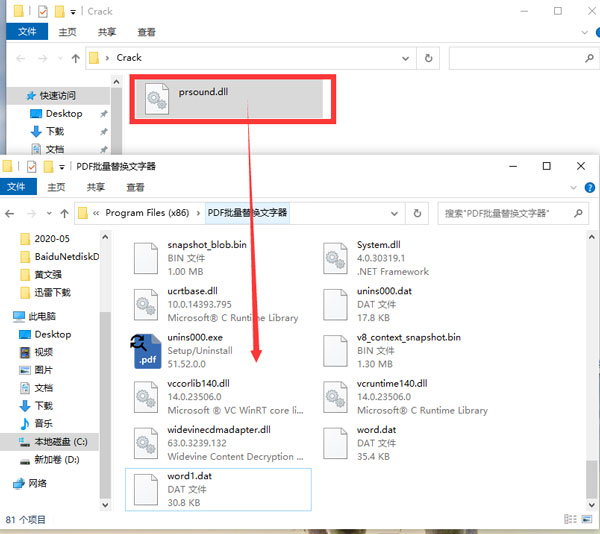Screen dimensions: 600x534
Task: Expand ribbon chevron in Crack window
Action: (x=584, y=33)
